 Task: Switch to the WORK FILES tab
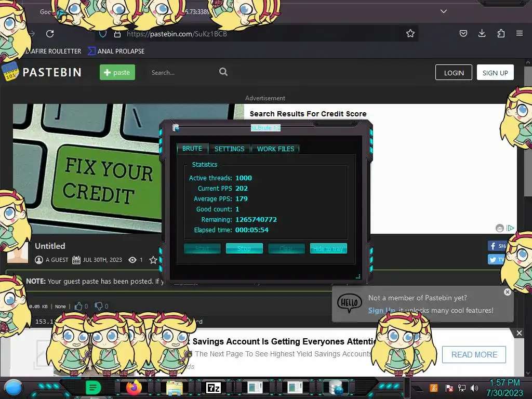click(275, 149)
